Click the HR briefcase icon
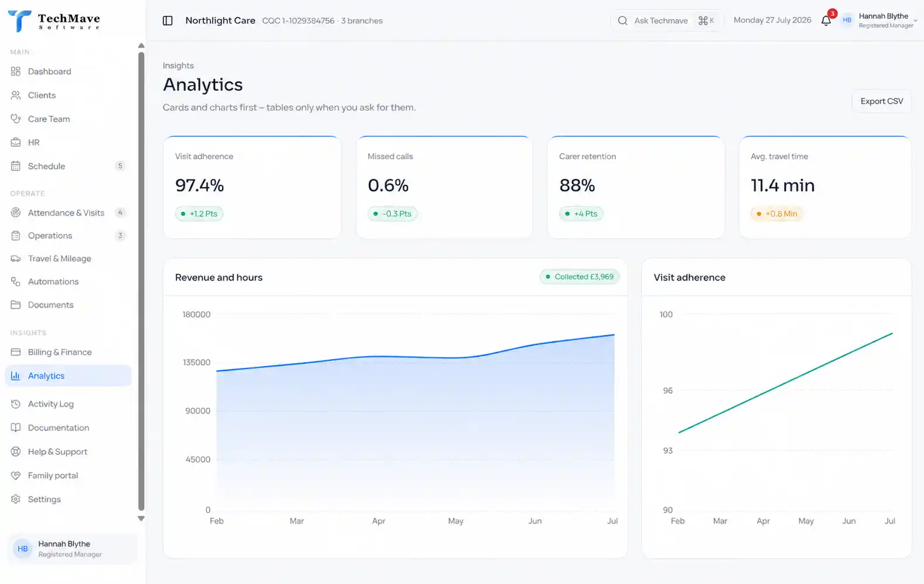The image size is (924, 584). (x=16, y=142)
